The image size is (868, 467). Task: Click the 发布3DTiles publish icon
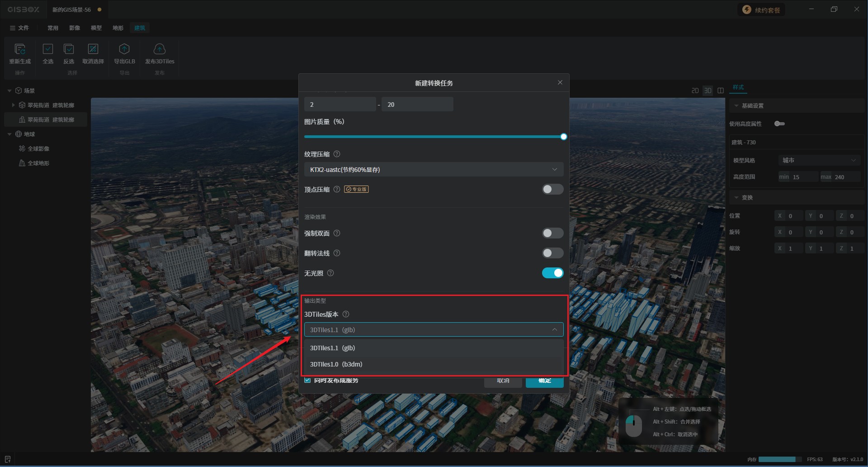160,49
